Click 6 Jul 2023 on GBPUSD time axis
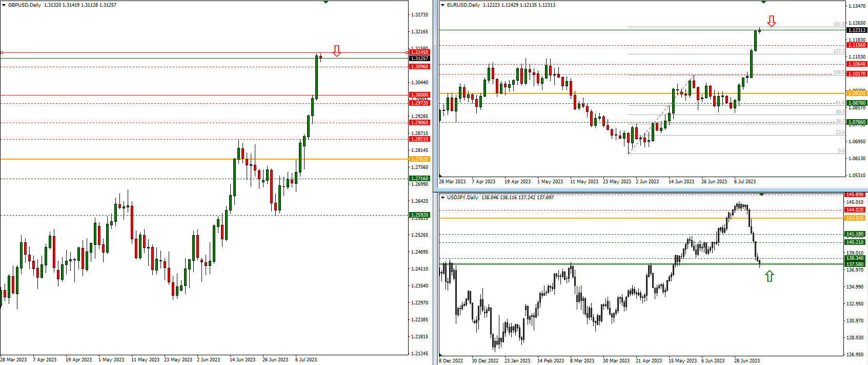Image resolution: width=868 pixels, height=365 pixels. click(x=306, y=360)
